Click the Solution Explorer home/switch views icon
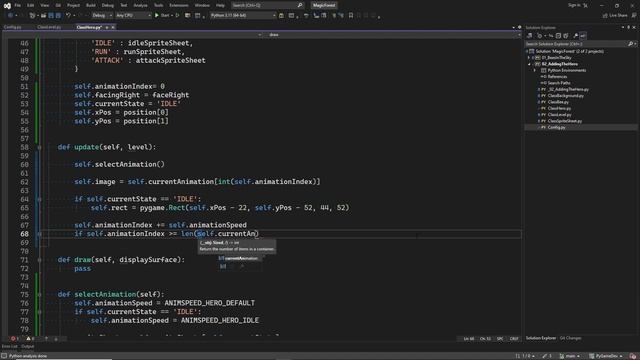Screen dimensions: 640x360 pyautogui.click(x=530, y=36)
